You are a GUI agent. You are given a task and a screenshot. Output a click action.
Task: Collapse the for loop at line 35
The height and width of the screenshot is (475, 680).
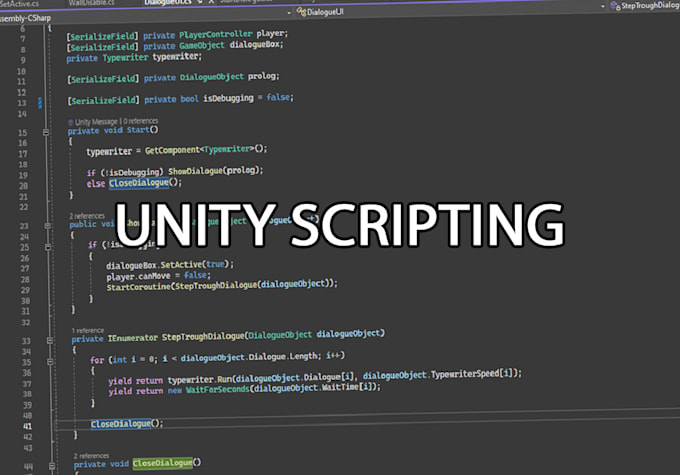pos(50,361)
